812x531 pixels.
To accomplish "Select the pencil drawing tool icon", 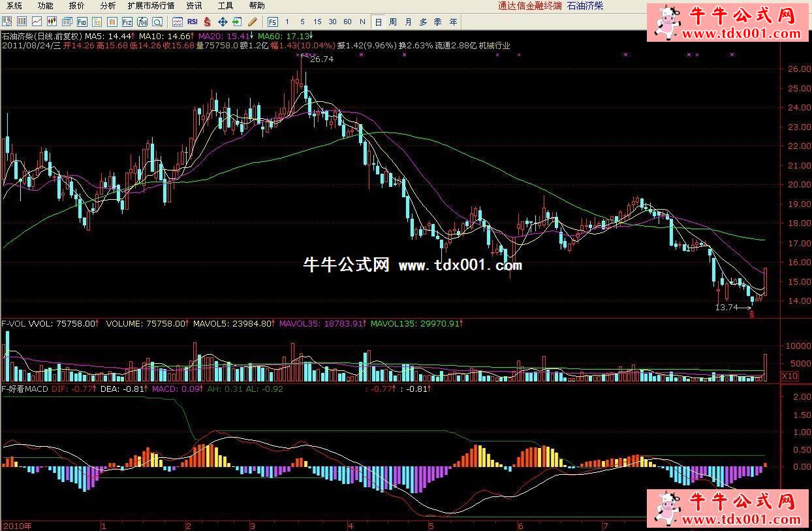I will coord(253,22).
